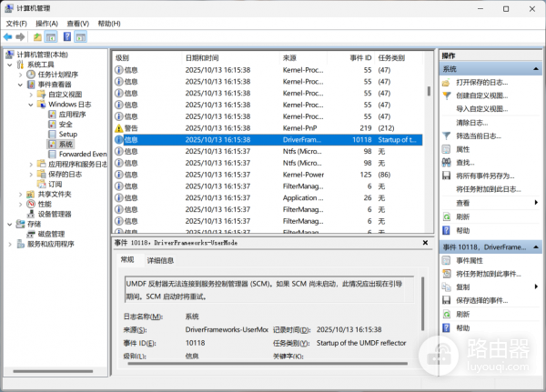The height and width of the screenshot is (392, 546).
Task: Expand the 任务计划程序 node
Action: [x=20, y=75]
